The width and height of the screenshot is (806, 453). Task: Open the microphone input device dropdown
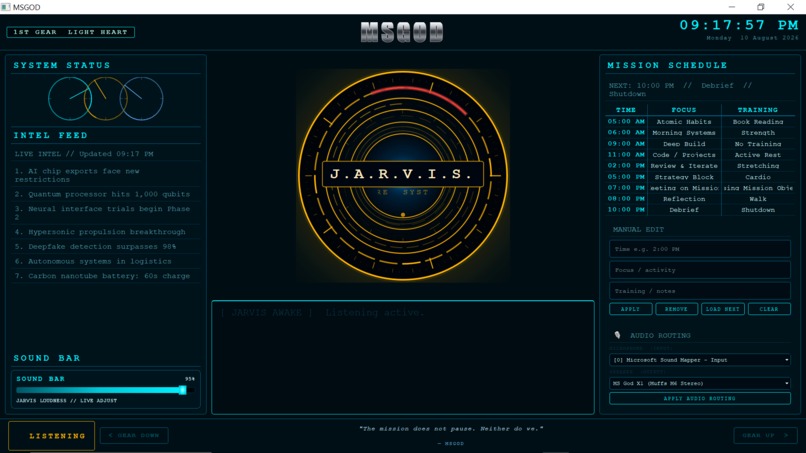pos(700,360)
